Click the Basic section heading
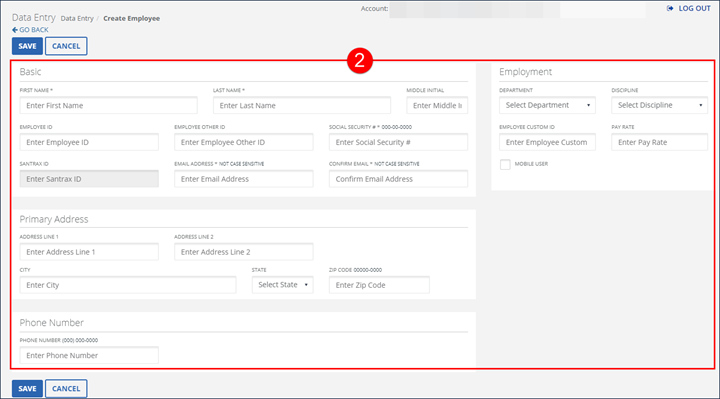The image size is (720, 399). pos(30,72)
